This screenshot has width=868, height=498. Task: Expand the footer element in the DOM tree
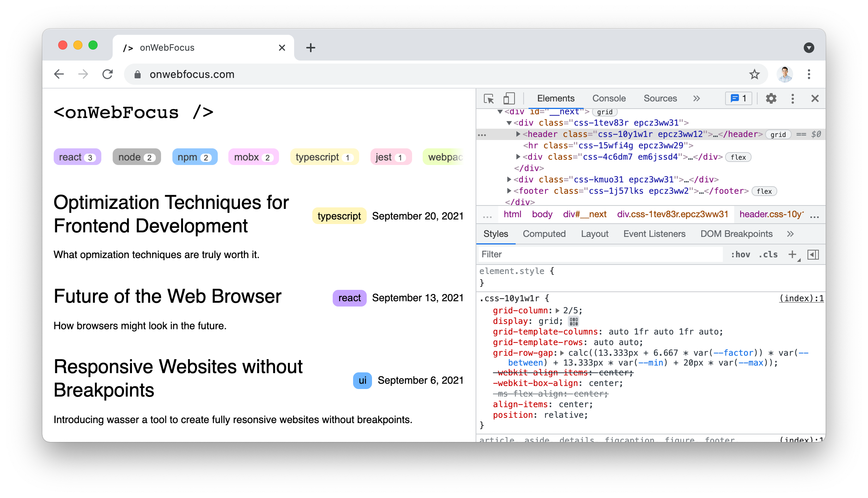[509, 191]
